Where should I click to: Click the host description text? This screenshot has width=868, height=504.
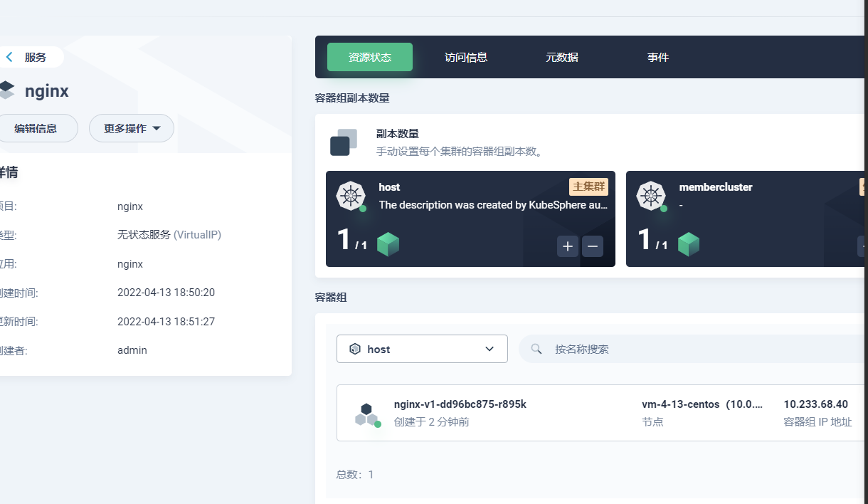494,205
